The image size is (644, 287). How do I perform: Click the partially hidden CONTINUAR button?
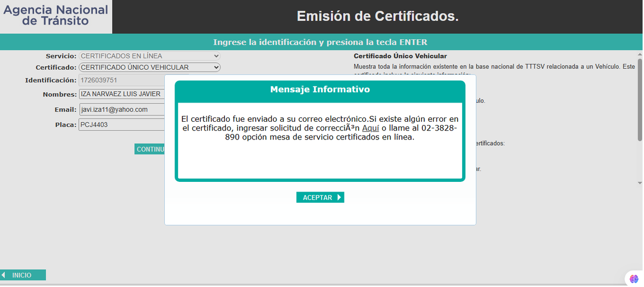click(x=150, y=149)
